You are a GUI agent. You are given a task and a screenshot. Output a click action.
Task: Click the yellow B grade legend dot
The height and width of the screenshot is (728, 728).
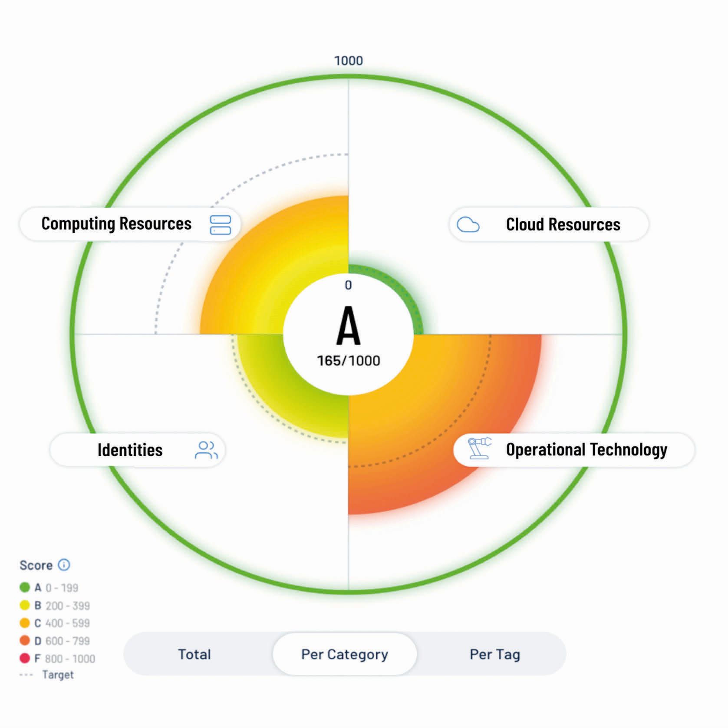click(x=25, y=605)
